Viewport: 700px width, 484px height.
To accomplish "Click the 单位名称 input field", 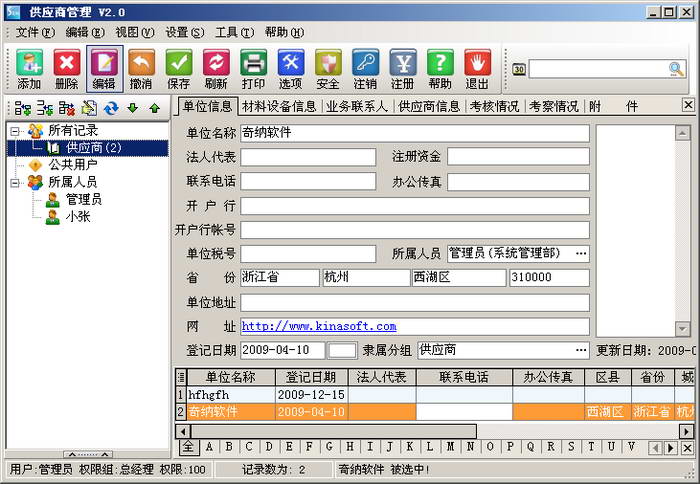I will [x=415, y=133].
